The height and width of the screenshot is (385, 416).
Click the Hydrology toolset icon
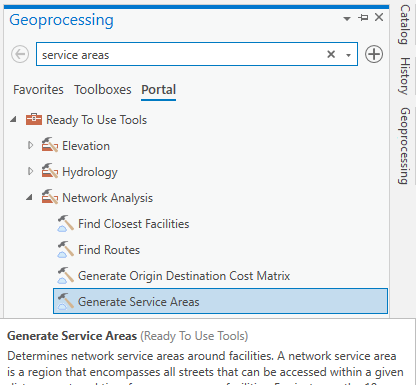(x=50, y=171)
